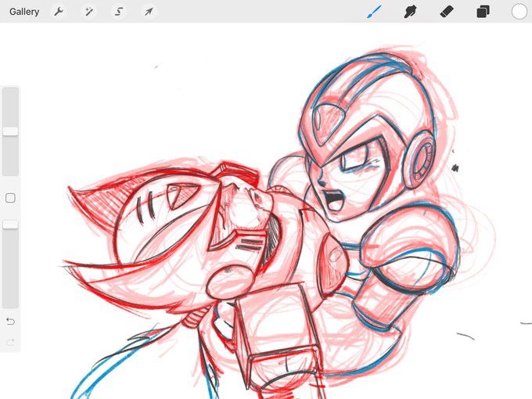Click the brush opacity slider handle
This screenshot has width=532, height=399.
10,225
